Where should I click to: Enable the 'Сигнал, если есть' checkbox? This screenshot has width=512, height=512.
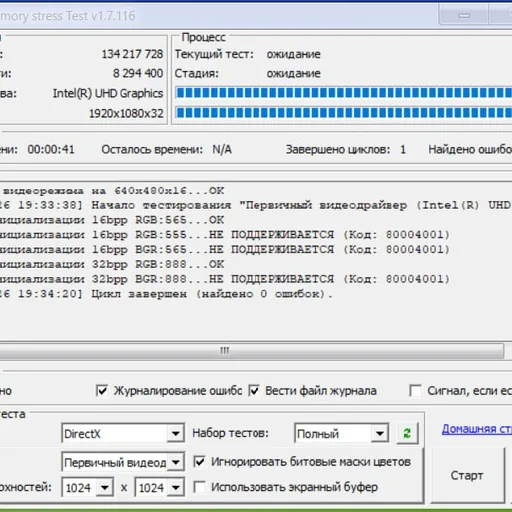[x=415, y=391]
